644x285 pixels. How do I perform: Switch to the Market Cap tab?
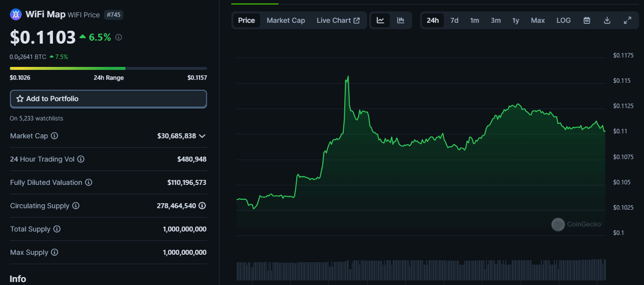286,20
